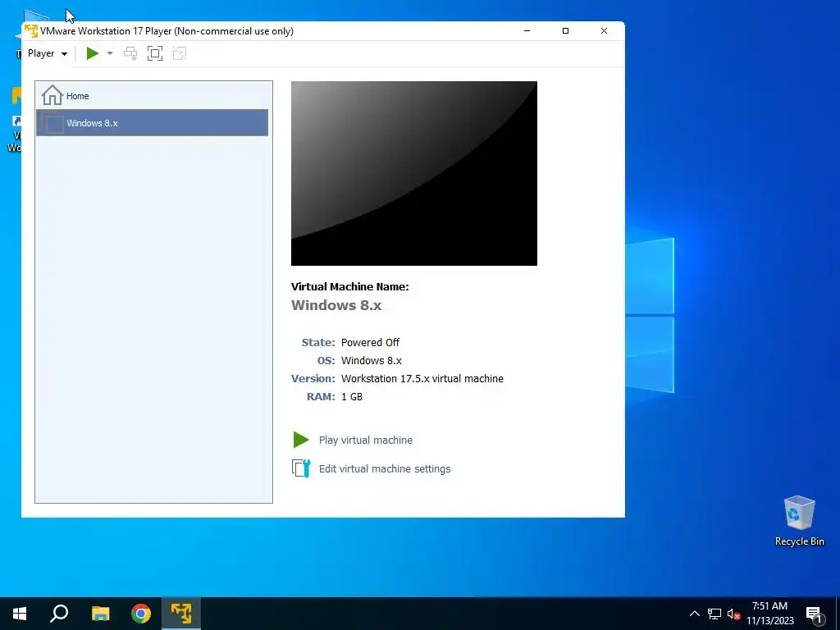Viewport: 840px width, 630px height.
Task: Click Play virtual machine link
Action: [x=366, y=440]
